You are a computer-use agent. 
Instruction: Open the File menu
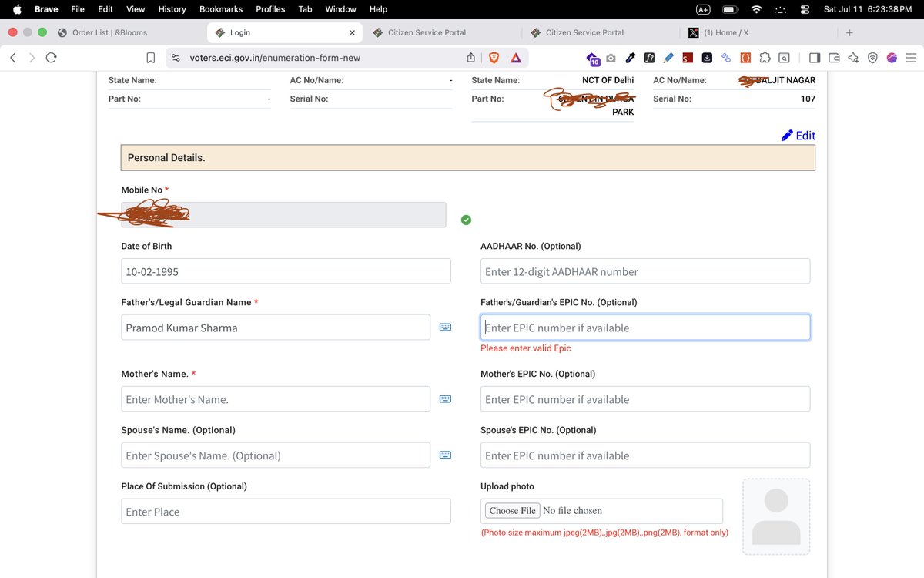(x=78, y=9)
